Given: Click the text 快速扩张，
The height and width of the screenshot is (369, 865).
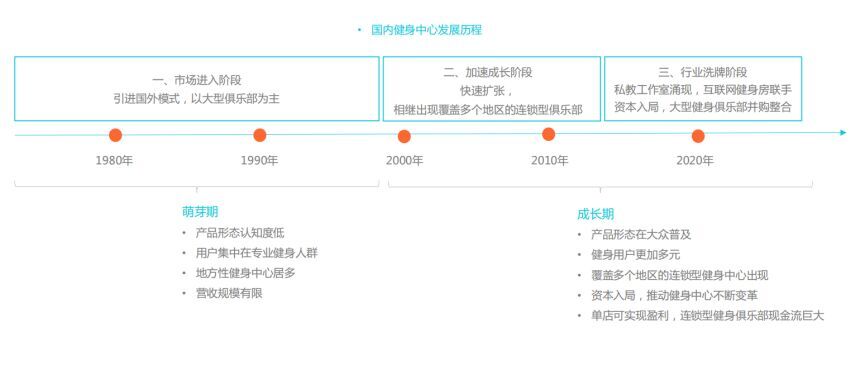Looking at the screenshot, I should tap(488, 91).
